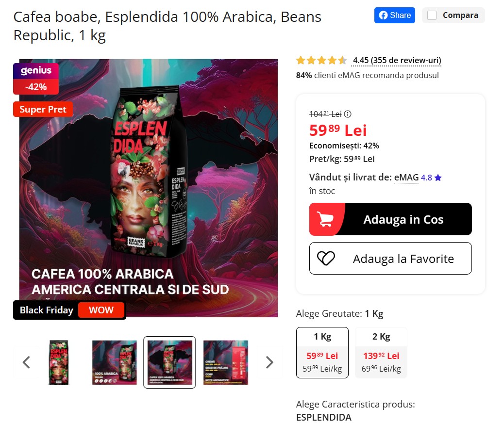This screenshot has width=504, height=424.
Task: Click the gold rating stars
Action: [321, 60]
